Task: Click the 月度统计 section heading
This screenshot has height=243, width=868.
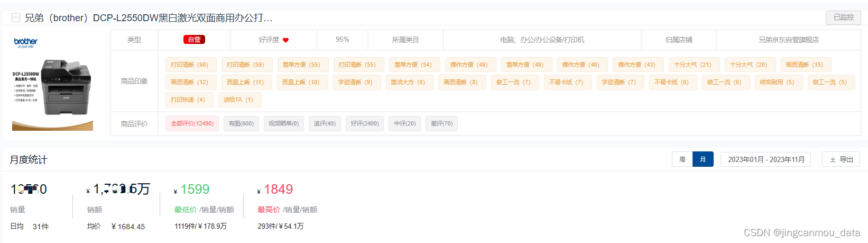Action: click(29, 159)
